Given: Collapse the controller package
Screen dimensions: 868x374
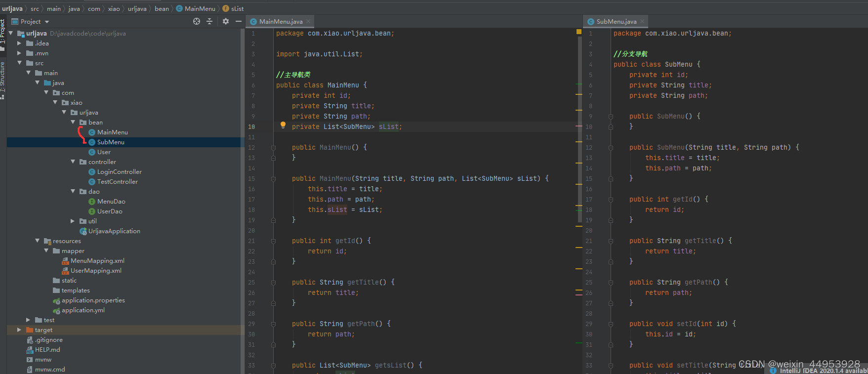Looking at the screenshot, I should pyautogui.click(x=73, y=162).
